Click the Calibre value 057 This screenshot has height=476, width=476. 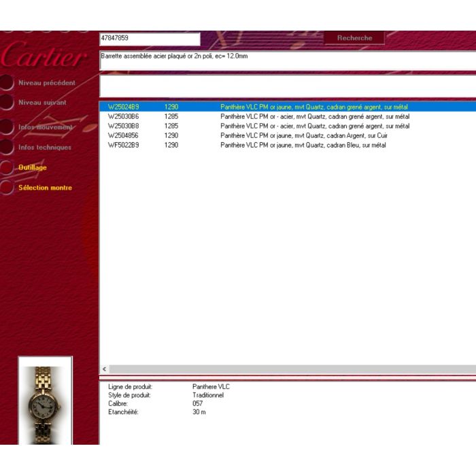[x=197, y=403]
